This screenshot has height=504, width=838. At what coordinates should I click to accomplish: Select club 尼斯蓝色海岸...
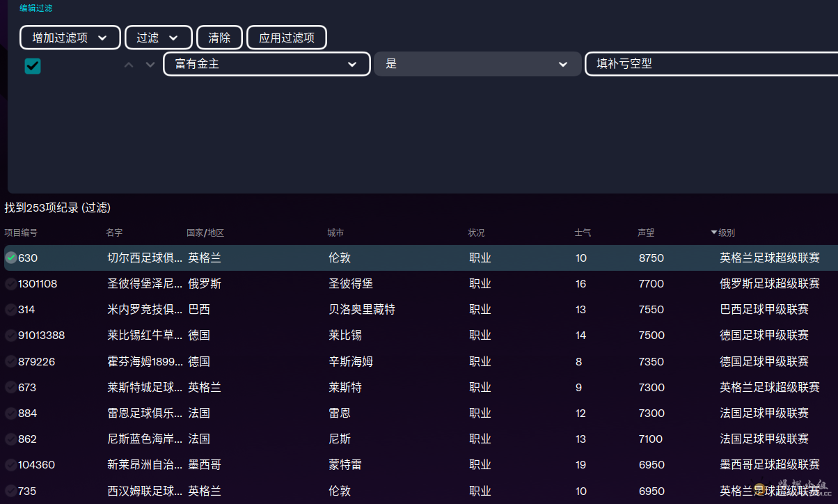[145, 439]
